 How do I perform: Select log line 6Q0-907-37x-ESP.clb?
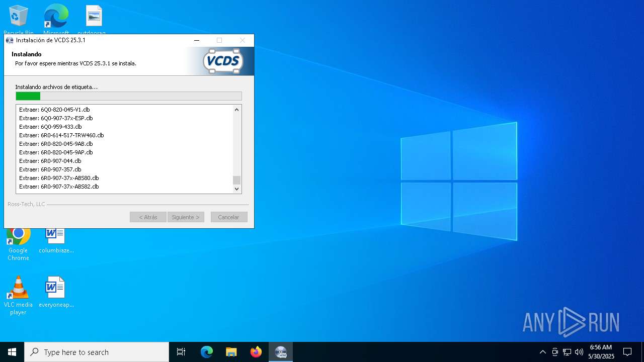pos(56,118)
